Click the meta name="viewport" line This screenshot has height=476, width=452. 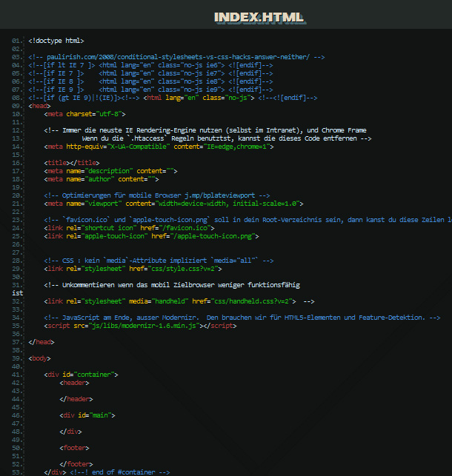pos(173,204)
